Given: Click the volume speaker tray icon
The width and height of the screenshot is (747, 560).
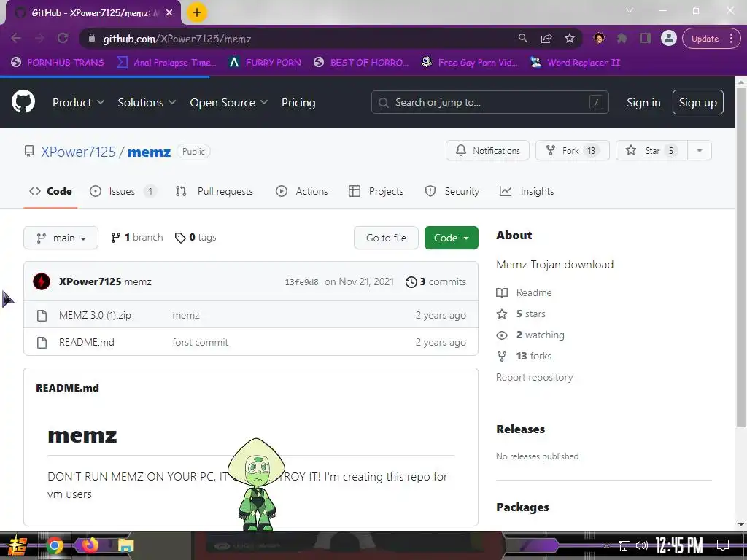Looking at the screenshot, I should coord(642,545).
